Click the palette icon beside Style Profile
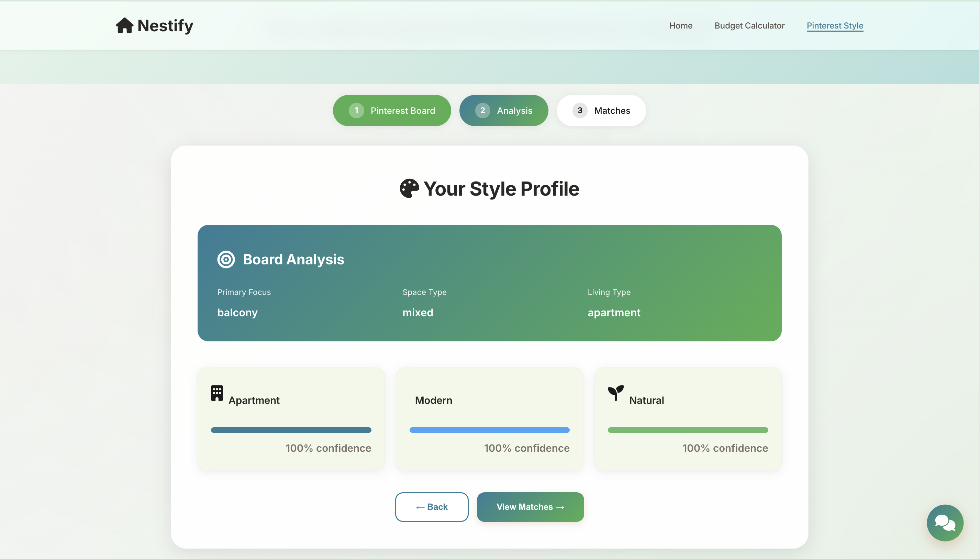Viewport: 980px width, 559px height. (x=409, y=188)
